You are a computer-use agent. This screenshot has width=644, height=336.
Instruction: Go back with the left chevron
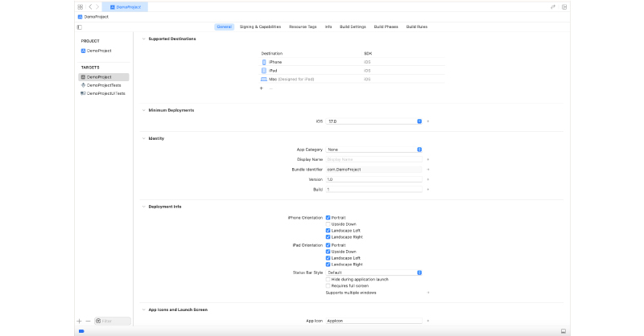pos(90,7)
